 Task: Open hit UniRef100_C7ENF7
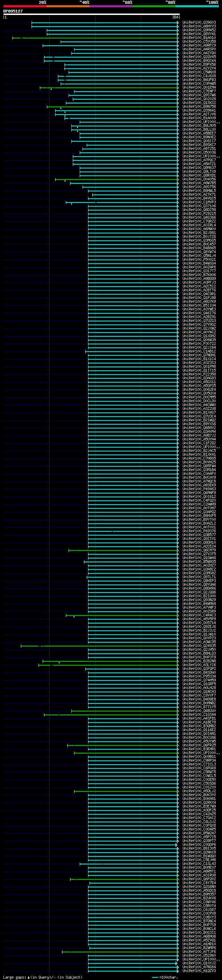(199, 91)
